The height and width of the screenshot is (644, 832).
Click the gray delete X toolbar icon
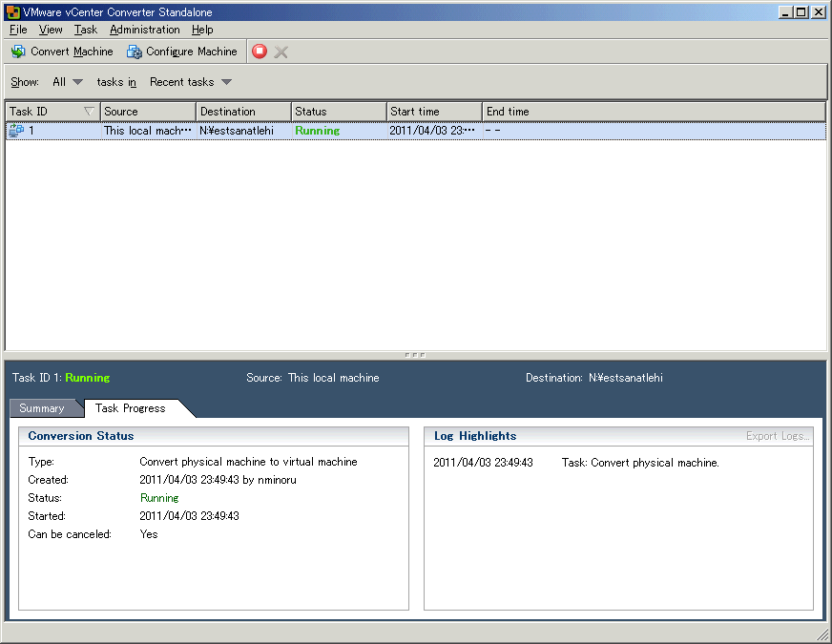281,52
